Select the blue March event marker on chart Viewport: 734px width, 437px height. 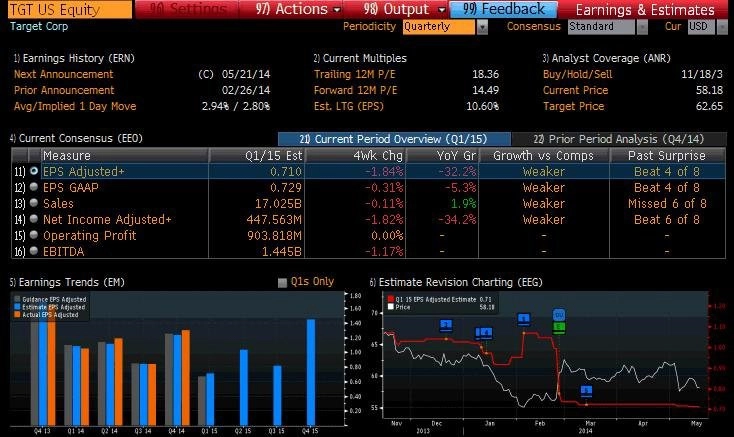pyautogui.click(x=586, y=390)
